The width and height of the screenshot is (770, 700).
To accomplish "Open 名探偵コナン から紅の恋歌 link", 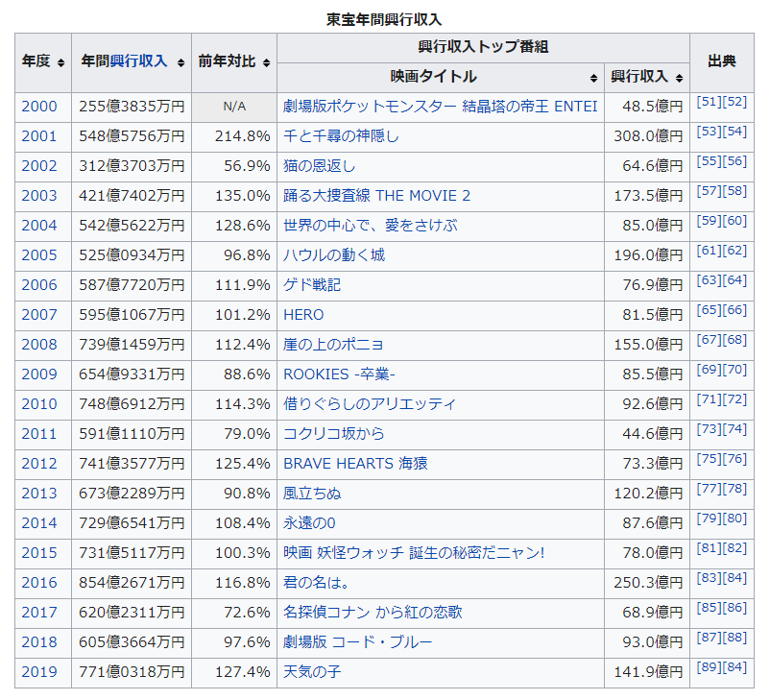I will coord(373,613).
